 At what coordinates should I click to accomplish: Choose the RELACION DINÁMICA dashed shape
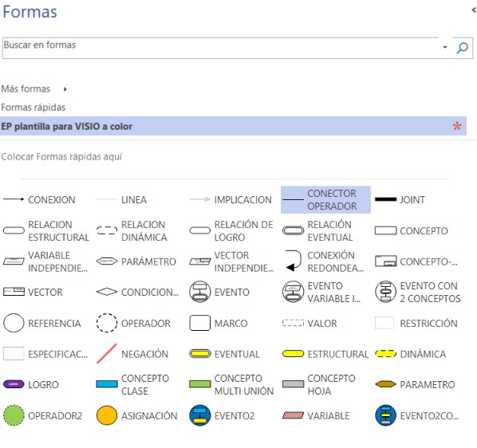132,230
